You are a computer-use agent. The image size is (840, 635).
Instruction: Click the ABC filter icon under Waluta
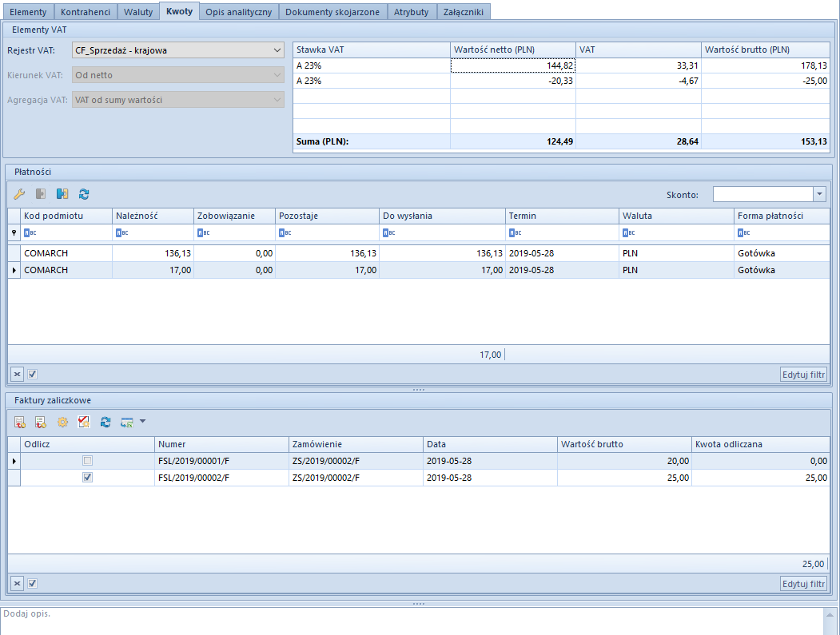[628, 233]
